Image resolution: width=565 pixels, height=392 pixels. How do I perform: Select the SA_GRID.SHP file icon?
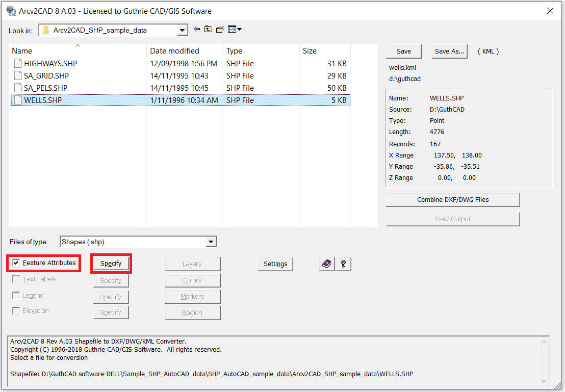click(x=18, y=75)
